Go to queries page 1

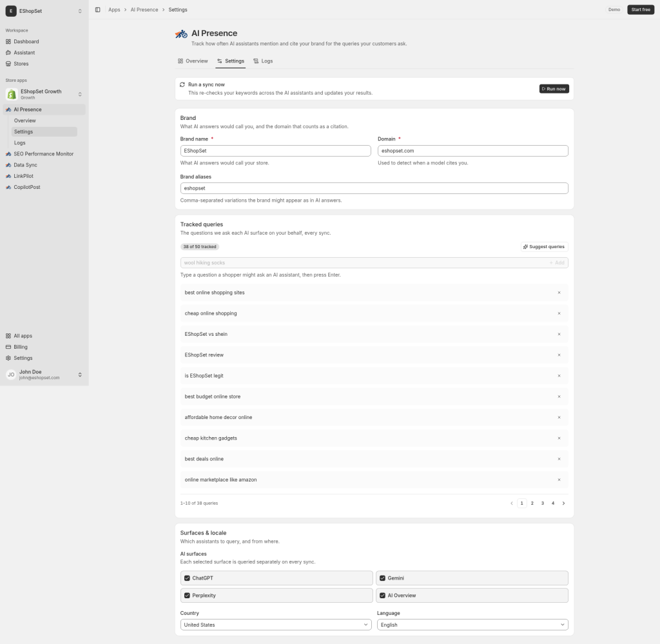point(522,503)
